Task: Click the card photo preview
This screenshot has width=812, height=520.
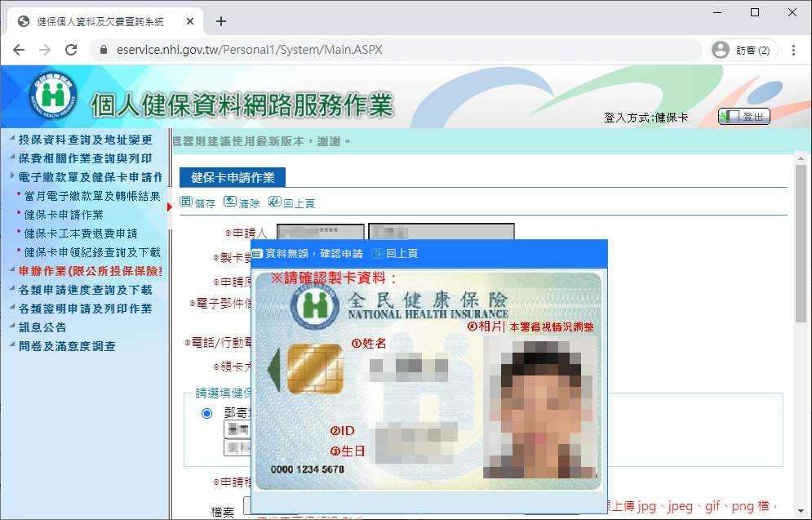Action: coord(539,407)
